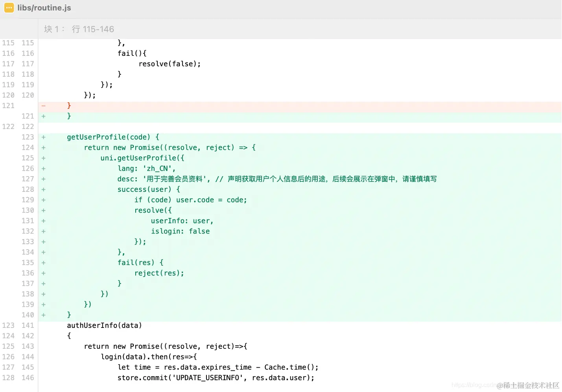Select the line authUserInfo(data)
Screen dimensions: 562x392
click(x=104, y=325)
